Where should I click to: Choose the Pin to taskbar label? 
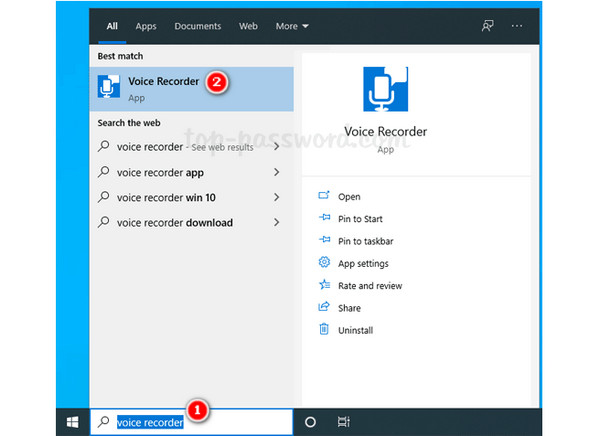365,241
